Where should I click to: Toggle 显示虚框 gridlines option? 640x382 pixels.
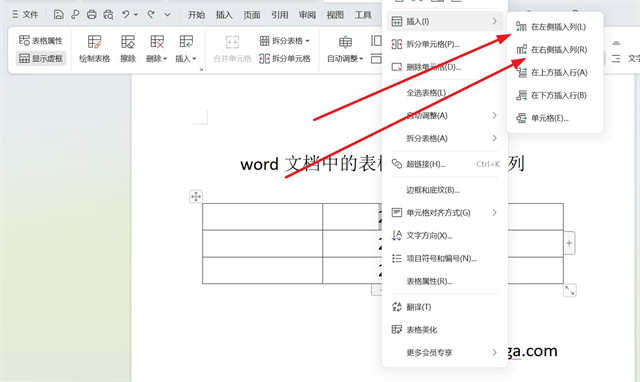41,58
